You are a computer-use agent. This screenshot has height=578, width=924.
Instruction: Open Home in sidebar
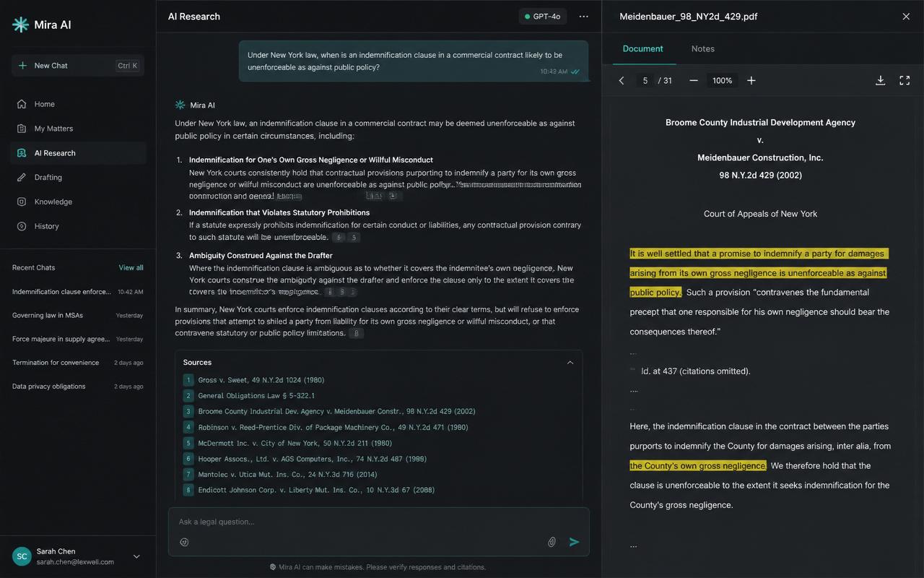(79, 104)
